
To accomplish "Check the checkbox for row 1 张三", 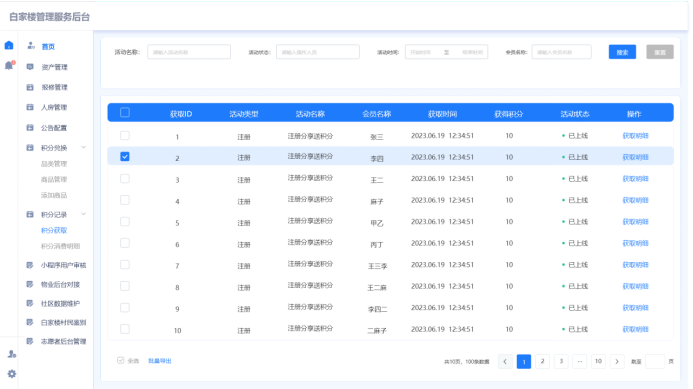I will point(125,135).
